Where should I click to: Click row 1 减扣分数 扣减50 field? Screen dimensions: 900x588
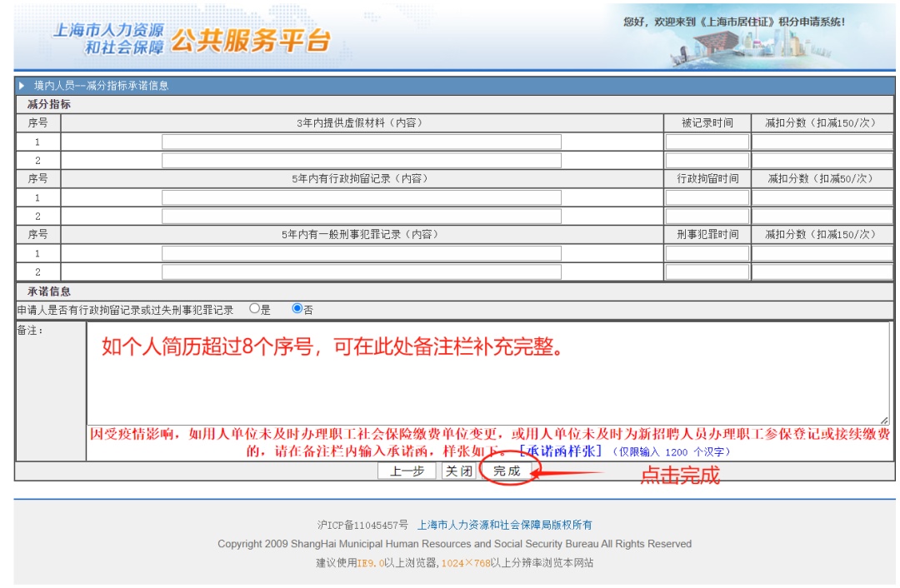(822, 197)
